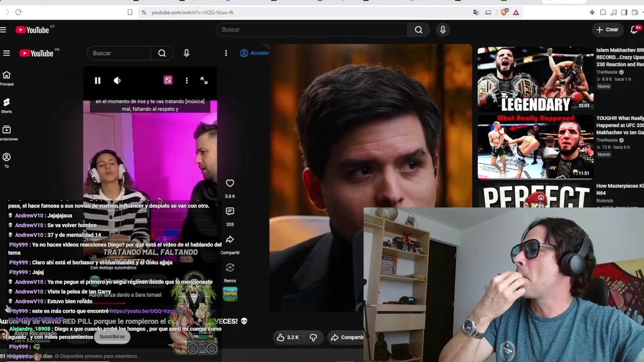The image size is (644, 362).
Task: Open the hamburger menu beside the VN YouTube logo
Action: pos(7,53)
